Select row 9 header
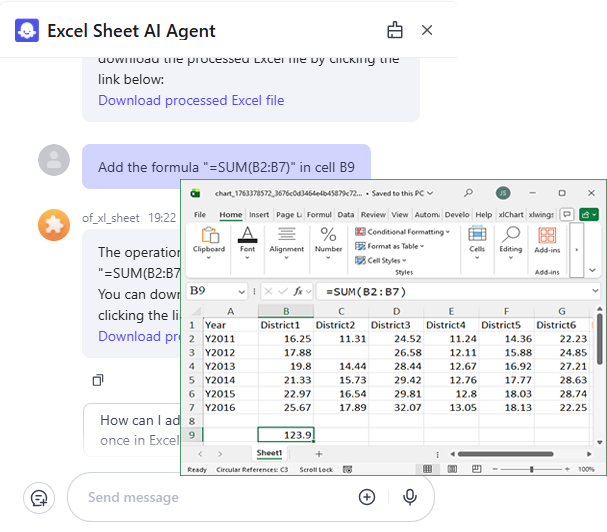The width and height of the screenshot is (607, 532). [x=192, y=435]
